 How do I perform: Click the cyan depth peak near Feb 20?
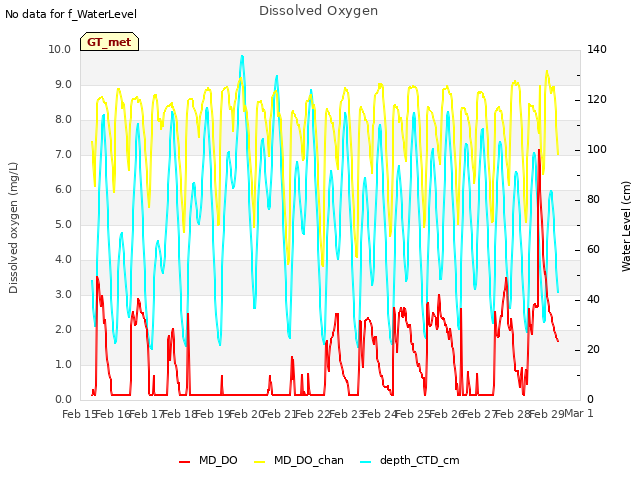coord(242,57)
